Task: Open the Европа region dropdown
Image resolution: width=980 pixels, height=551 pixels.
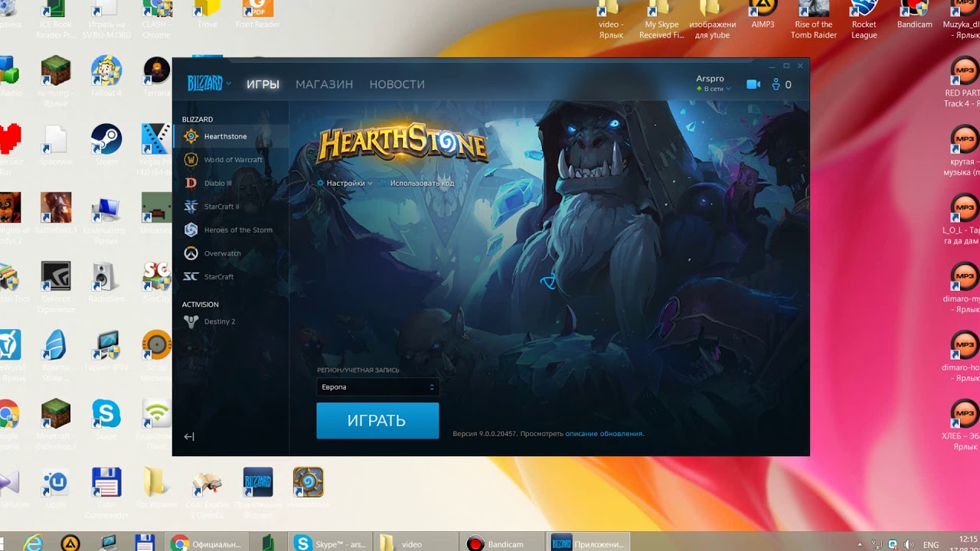Action: (x=378, y=387)
